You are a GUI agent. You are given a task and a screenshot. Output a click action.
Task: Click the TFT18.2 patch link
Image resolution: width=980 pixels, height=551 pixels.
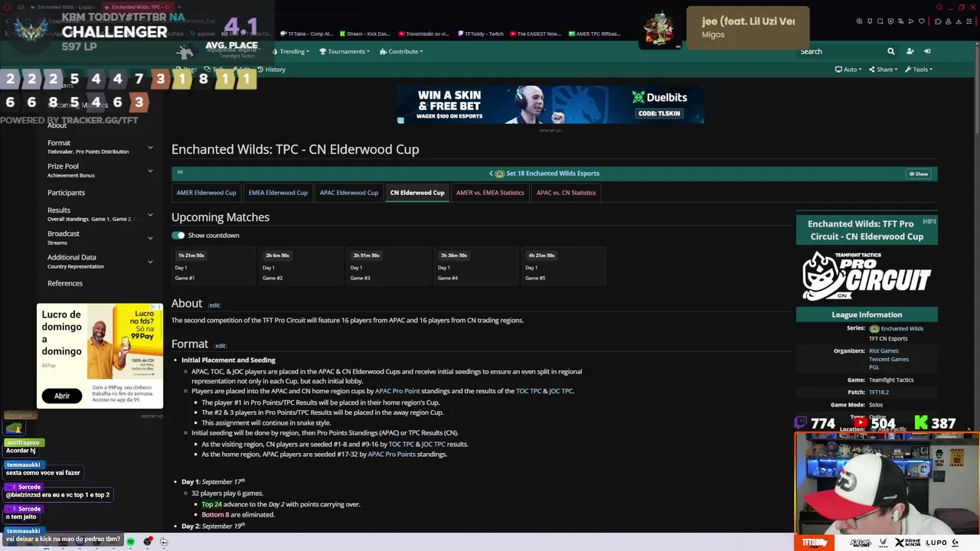click(x=879, y=392)
